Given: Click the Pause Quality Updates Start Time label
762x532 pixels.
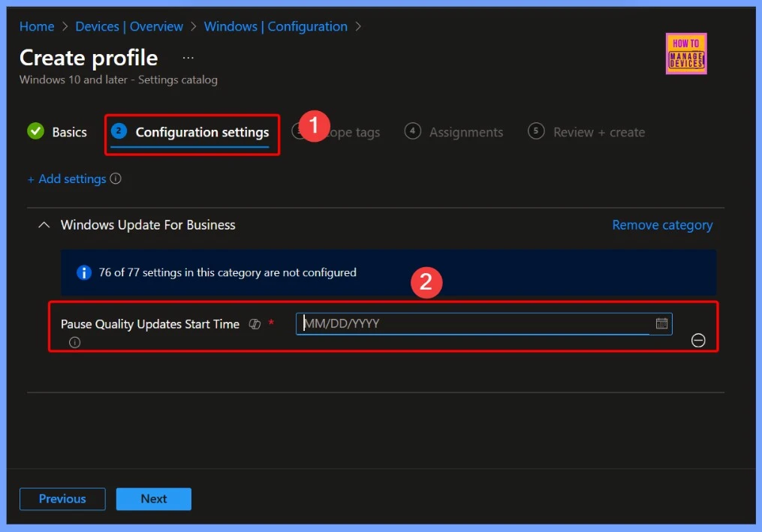Looking at the screenshot, I should click(x=149, y=324).
